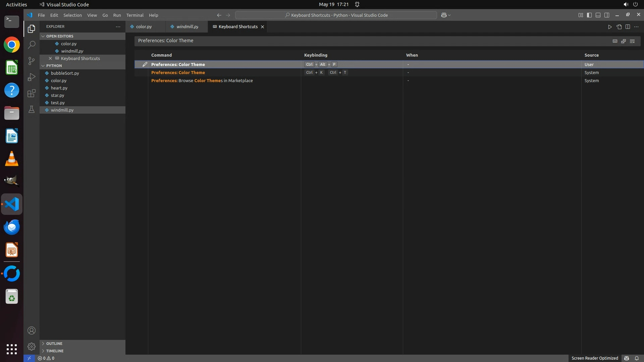Open the Testing flask view
This screenshot has height=362, width=644.
32,109
